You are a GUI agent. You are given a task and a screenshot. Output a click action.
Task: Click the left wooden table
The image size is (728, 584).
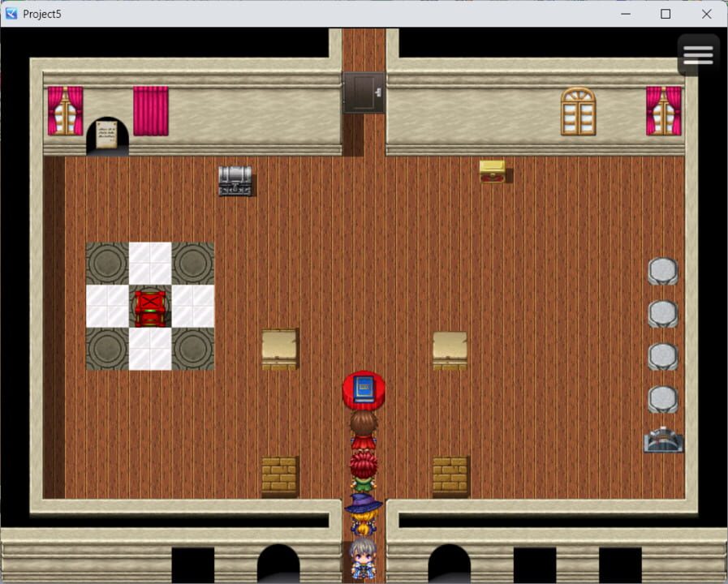click(x=279, y=349)
